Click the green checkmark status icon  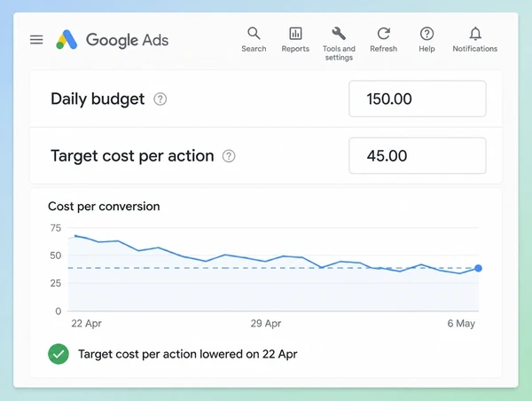[x=59, y=354]
